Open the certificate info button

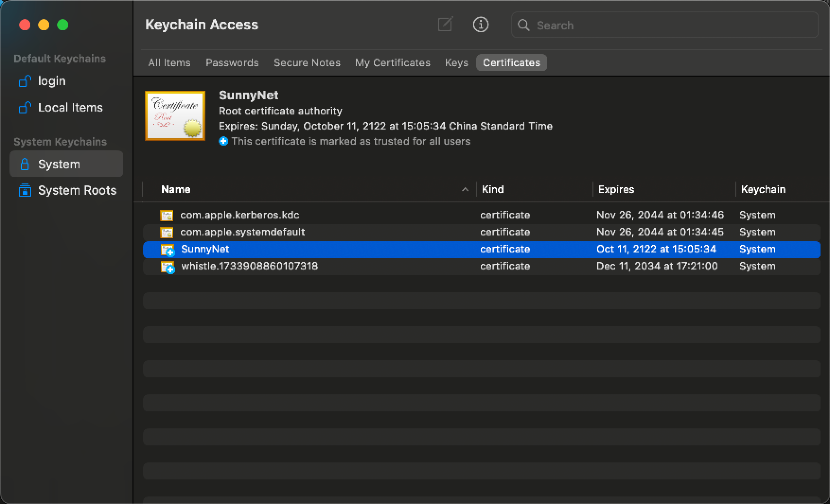(x=480, y=25)
